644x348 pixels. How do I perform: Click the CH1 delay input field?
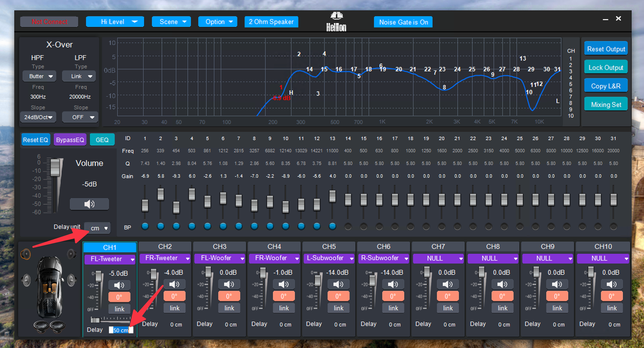coord(121,330)
